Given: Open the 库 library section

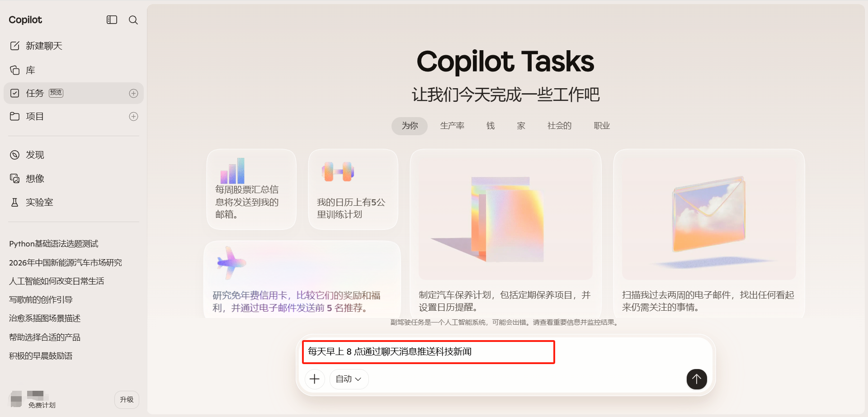Looking at the screenshot, I should pyautogui.click(x=30, y=70).
